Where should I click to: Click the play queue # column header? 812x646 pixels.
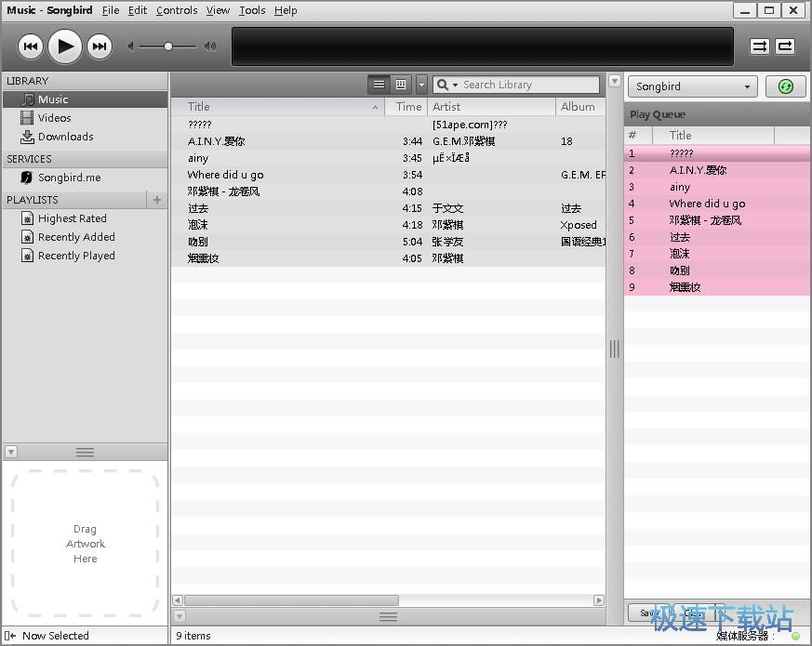point(638,136)
